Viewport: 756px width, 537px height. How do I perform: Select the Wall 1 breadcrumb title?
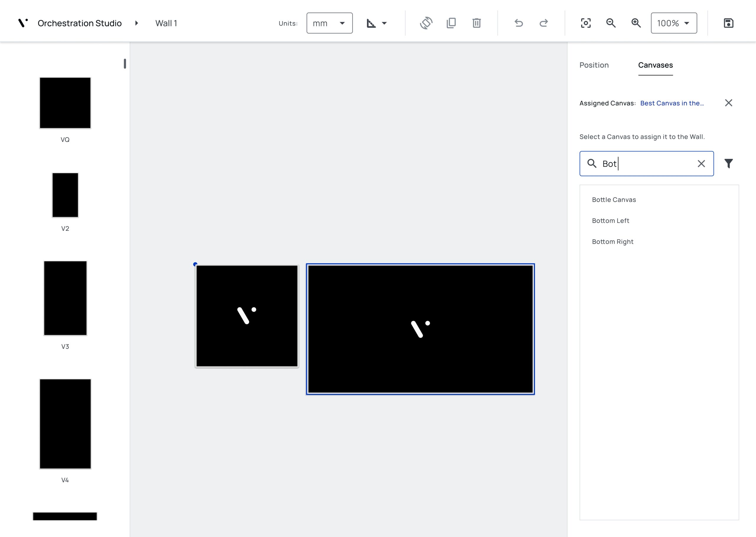tap(167, 23)
